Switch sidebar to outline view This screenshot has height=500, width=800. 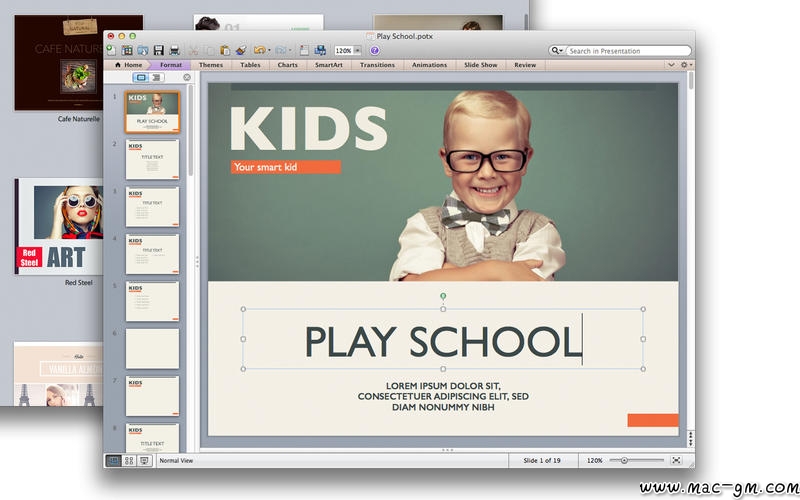[156, 77]
